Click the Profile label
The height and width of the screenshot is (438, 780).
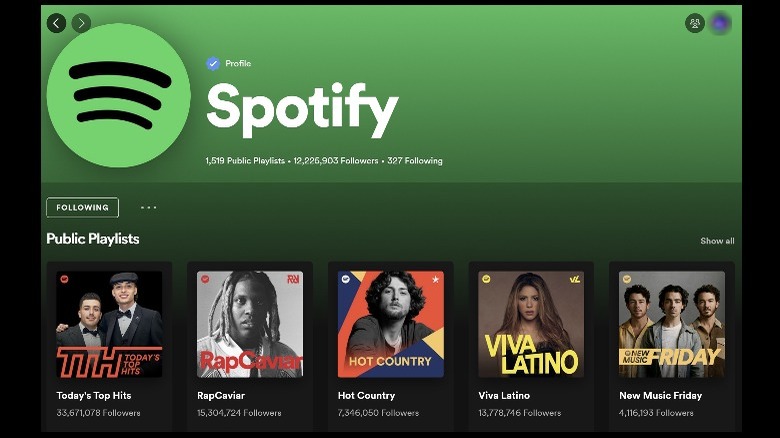238,64
